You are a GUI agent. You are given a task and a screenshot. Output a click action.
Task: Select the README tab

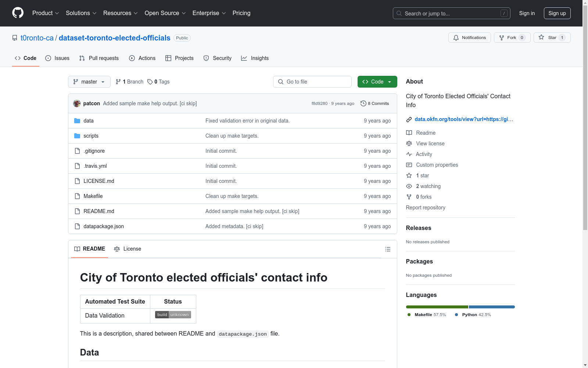pyautogui.click(x=90, y=249)
